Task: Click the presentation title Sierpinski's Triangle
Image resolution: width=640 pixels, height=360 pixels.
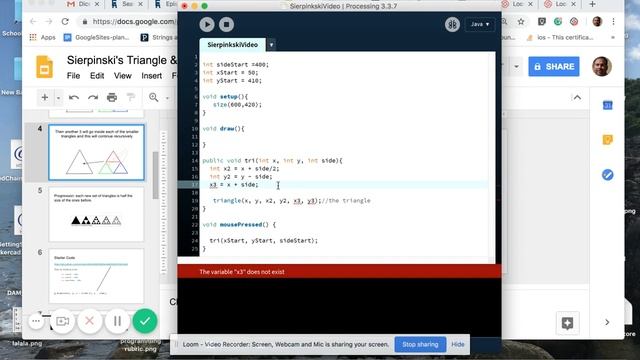Action: coord(122,60)
